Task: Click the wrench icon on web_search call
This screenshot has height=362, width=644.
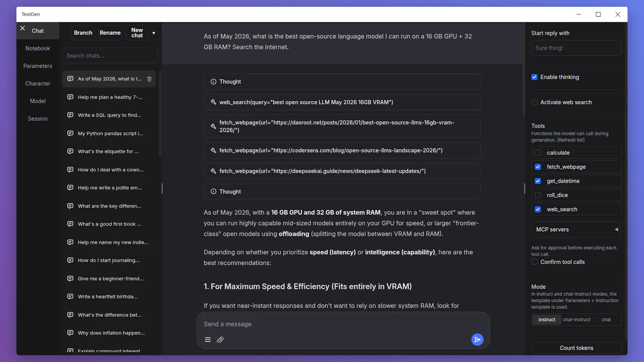Action: tap(213, 102)
